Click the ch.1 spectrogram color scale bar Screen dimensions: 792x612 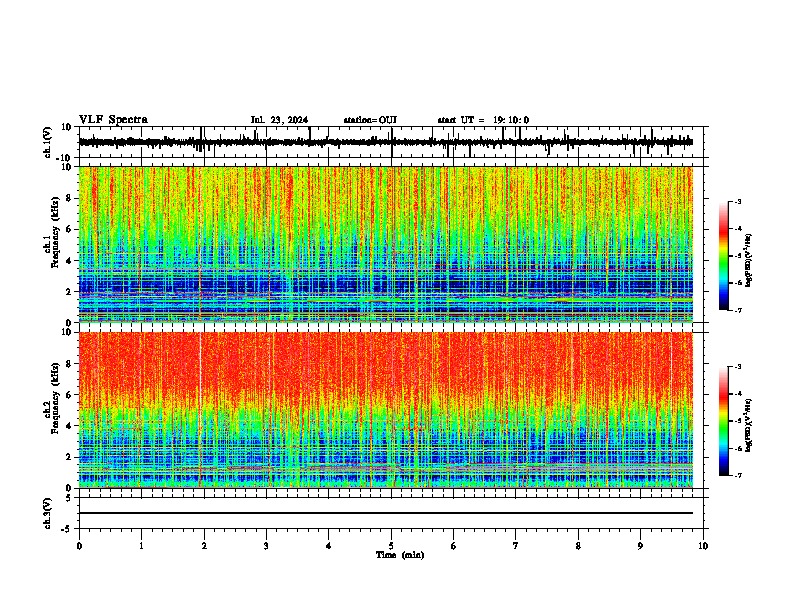[x=724, y=256]
